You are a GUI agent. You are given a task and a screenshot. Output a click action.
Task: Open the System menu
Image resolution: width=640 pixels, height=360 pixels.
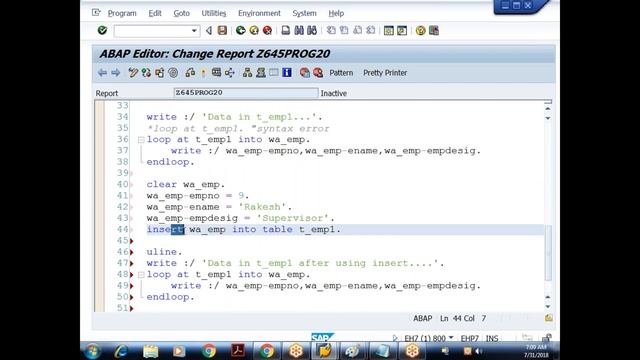point(304,13)
